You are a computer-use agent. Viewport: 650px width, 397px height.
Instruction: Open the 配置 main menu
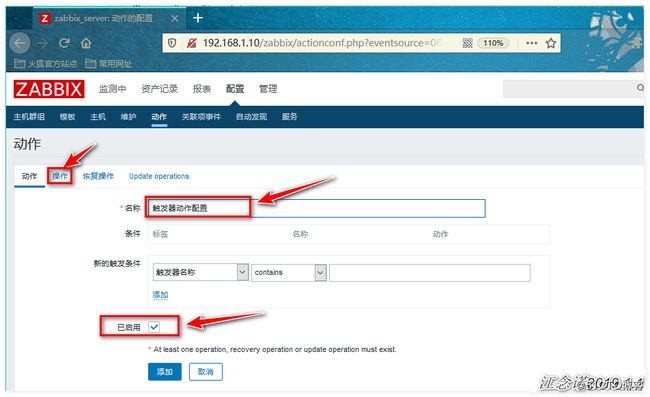click(235, 89)
